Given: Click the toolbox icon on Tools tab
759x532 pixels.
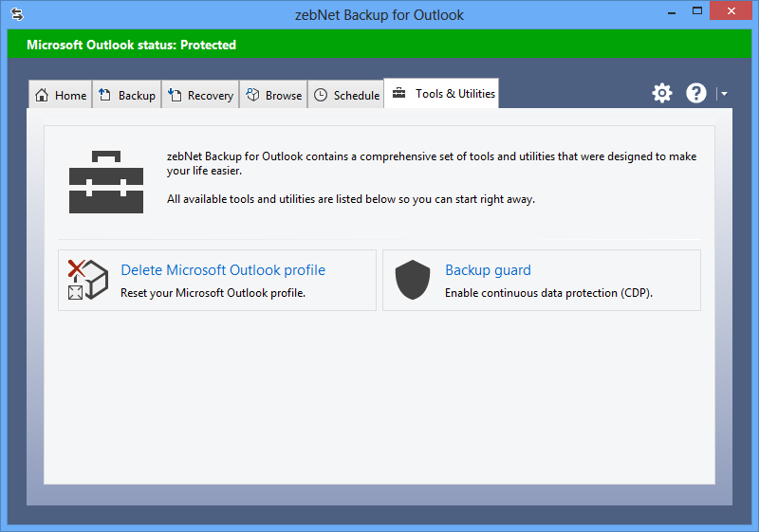Looking at the screenshot, I should [x=398, y=92].
